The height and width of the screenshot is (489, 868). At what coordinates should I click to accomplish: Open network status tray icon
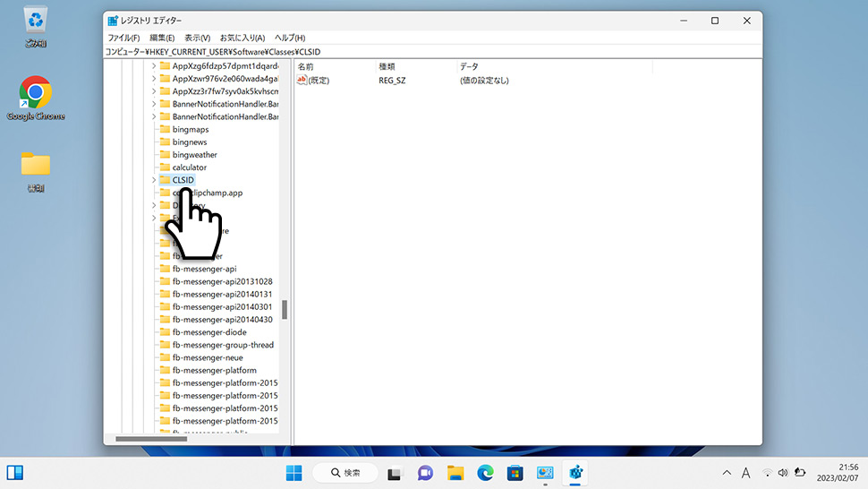[x=767, y=472]
